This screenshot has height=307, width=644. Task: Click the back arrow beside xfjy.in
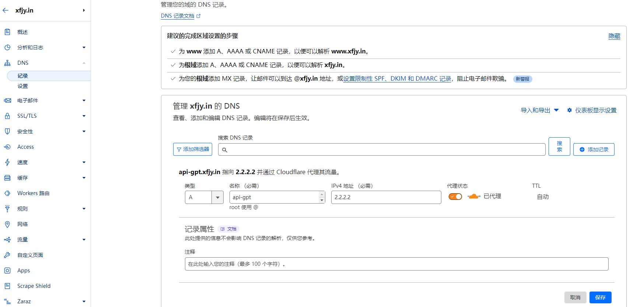click(x=6, y=10)
